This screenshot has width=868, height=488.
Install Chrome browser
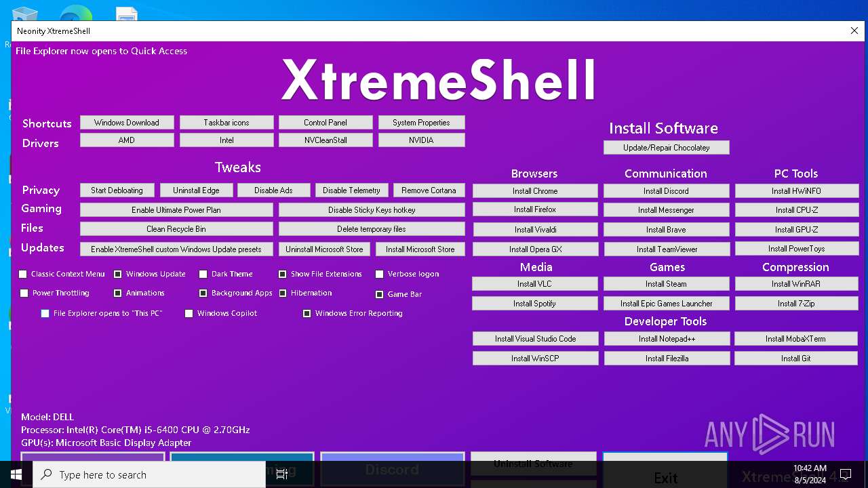pos(535,191)
